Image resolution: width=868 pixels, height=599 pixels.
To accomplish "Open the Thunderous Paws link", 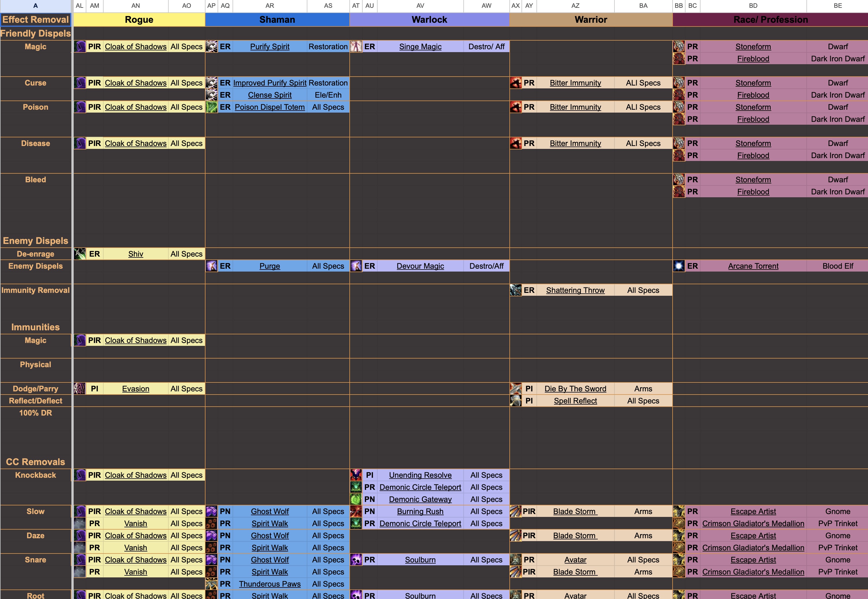I will click(x=270, y=584).
